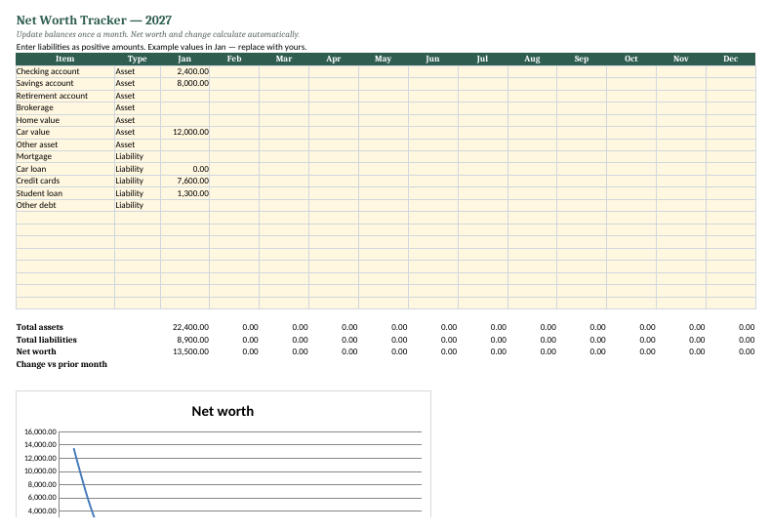The width and height of the screenshot is (771, 532).
Task: Click the Jun column header
Action: point(432,59)
